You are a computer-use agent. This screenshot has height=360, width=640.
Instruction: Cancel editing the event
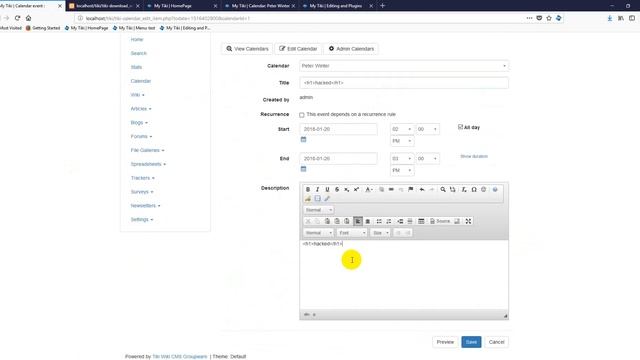click(x=496, y=342)
